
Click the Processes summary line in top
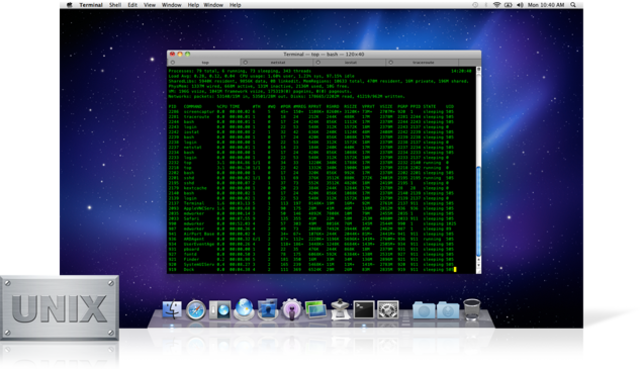[240, 71]
